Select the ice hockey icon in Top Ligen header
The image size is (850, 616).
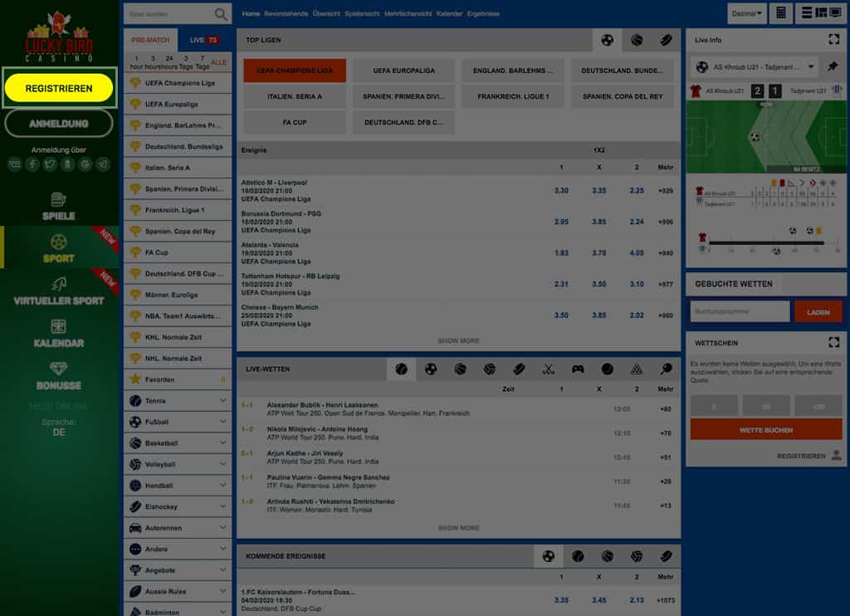[666, 40]
